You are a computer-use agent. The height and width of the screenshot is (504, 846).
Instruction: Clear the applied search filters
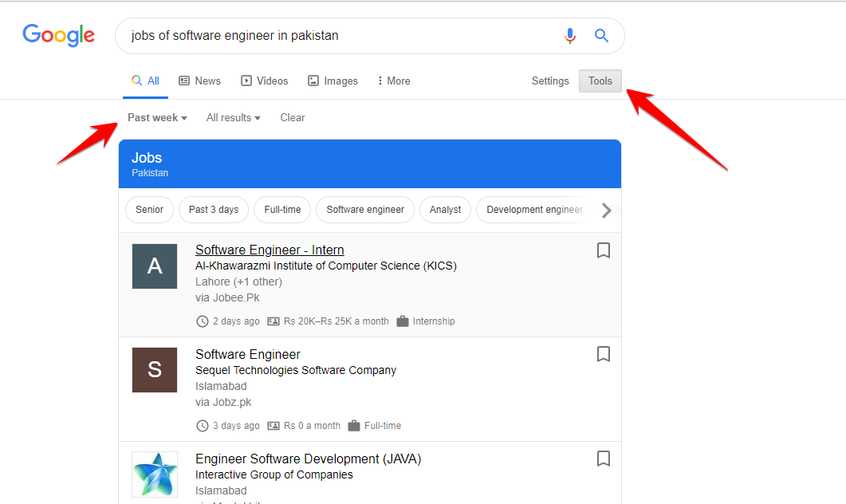293,117
